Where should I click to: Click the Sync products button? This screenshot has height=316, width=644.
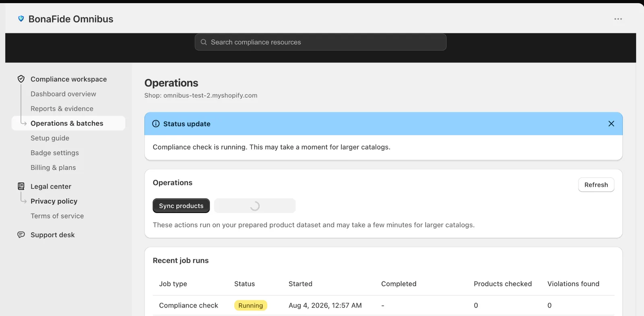point(181,205)
